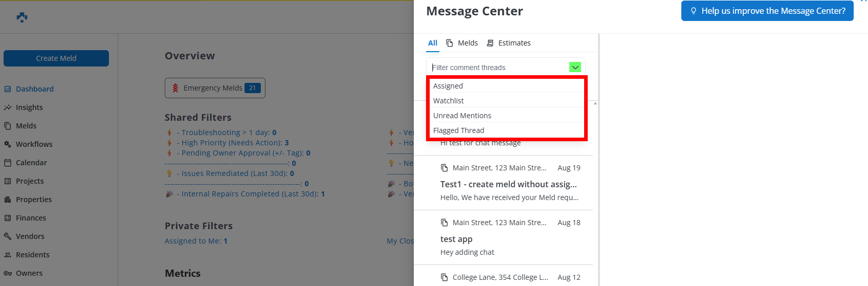Click Help us improve the Message Center
The width and height of the screenshot is (868, 286).
(767, 11)
